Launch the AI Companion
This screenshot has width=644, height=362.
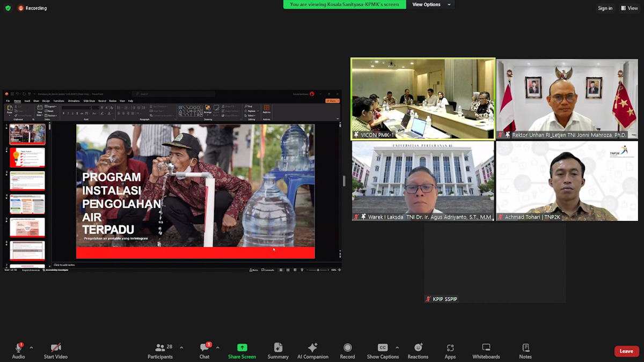coord(313,351)
